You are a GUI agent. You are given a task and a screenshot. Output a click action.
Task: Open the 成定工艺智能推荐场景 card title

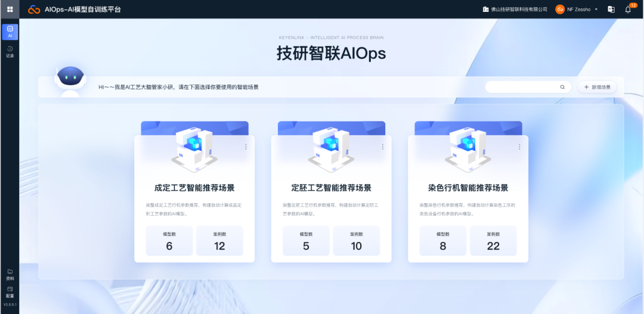coord(194,188)
